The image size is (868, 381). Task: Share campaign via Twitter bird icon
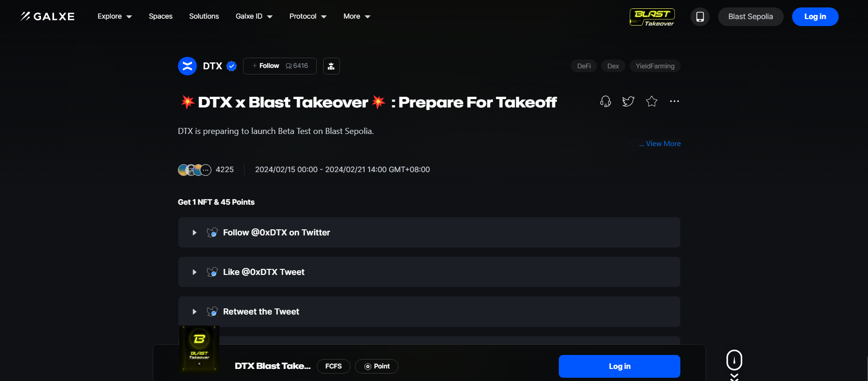coord(628,101)
